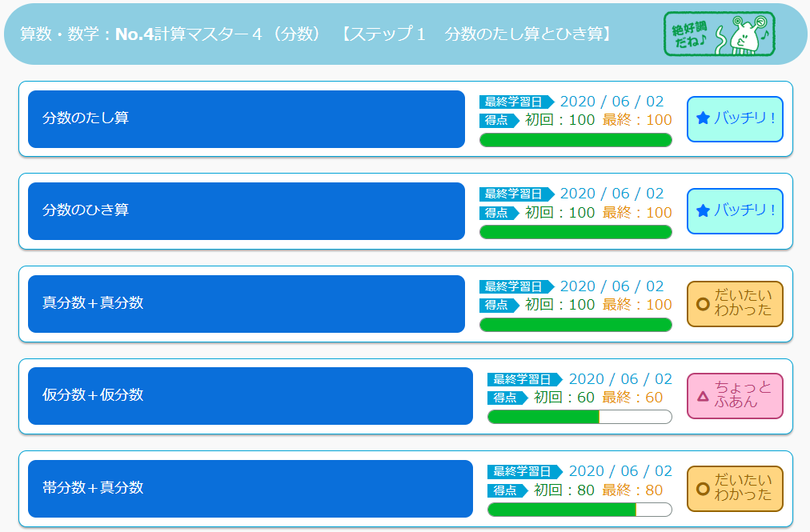Open the 仮分数＋仮分数 lesson
The image size is (810, 532).
pos(251,396)
